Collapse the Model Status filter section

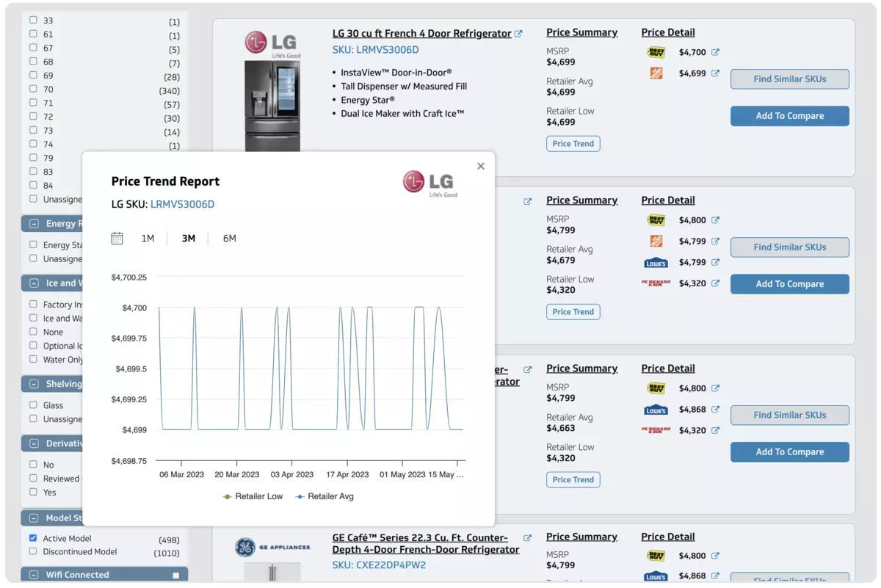click(x=34, y=518)
